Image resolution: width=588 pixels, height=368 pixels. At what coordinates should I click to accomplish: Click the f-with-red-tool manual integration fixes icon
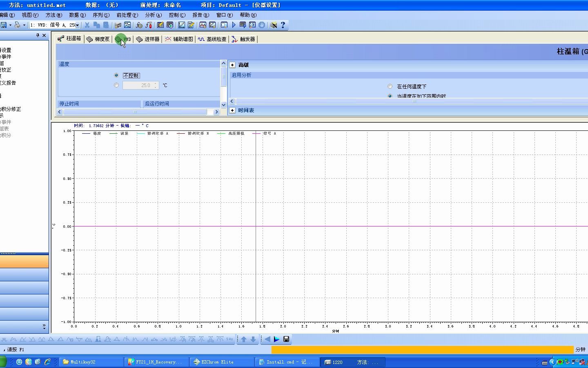(x=149, y=25)
